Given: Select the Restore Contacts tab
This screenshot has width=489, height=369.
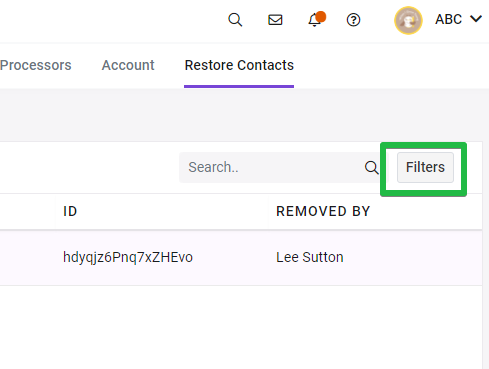Looking at the screenshot, I should [239, 65].
